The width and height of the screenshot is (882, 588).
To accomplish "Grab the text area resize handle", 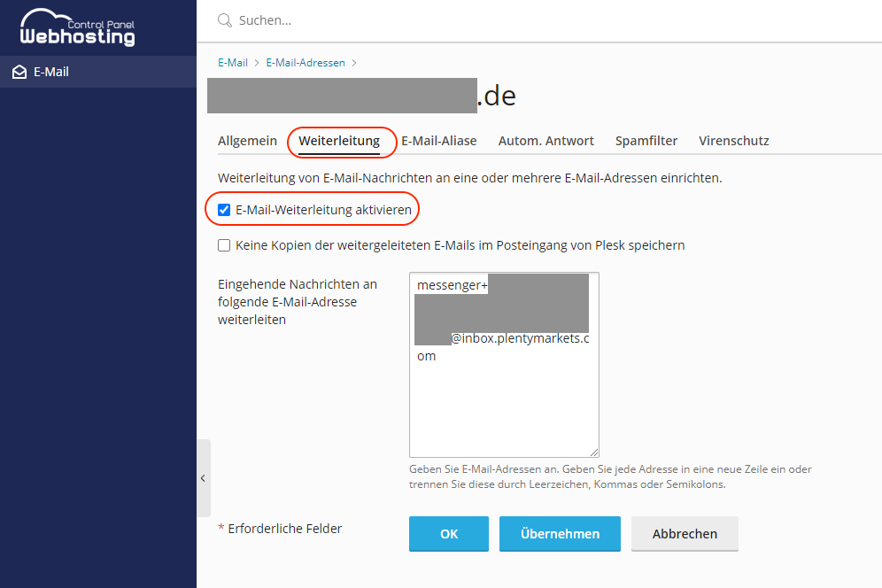I will point(594,452).
